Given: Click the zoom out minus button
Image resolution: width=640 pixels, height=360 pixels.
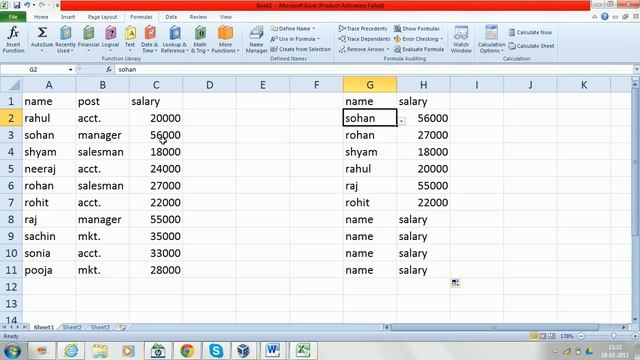Looking at the screenshot, I should [x=581, y=336].
